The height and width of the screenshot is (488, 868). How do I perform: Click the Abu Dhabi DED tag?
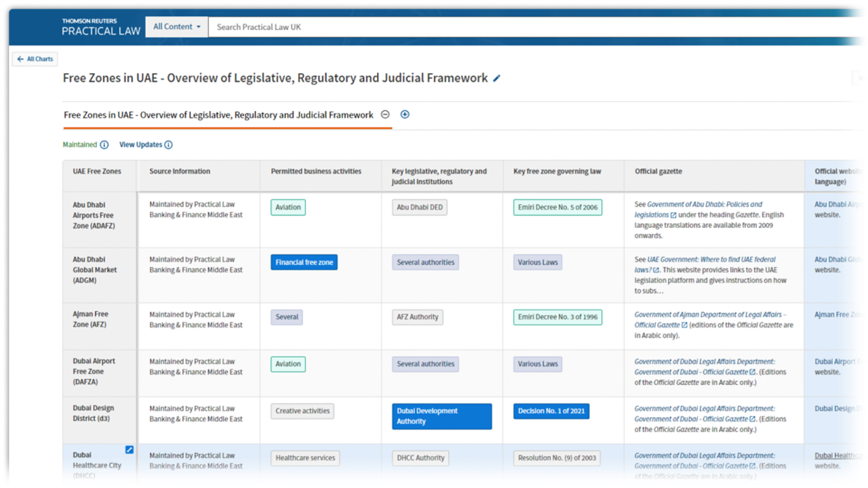(420, 207)
